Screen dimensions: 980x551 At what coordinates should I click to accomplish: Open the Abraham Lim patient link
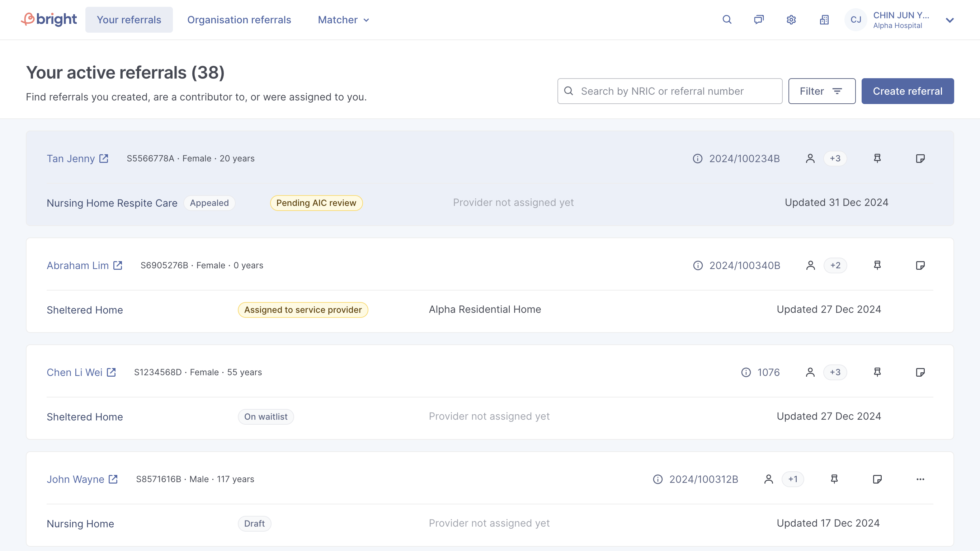point(77,265)
